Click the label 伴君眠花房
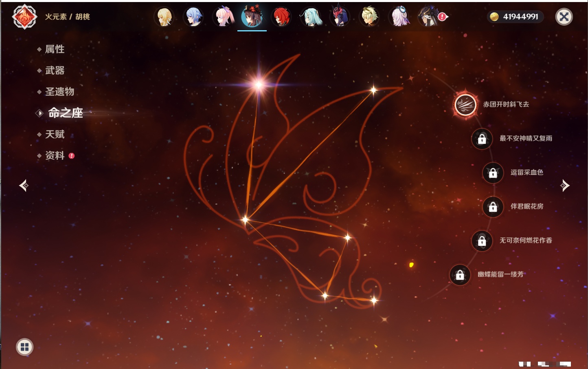588x369 pixels. point(527,206)
